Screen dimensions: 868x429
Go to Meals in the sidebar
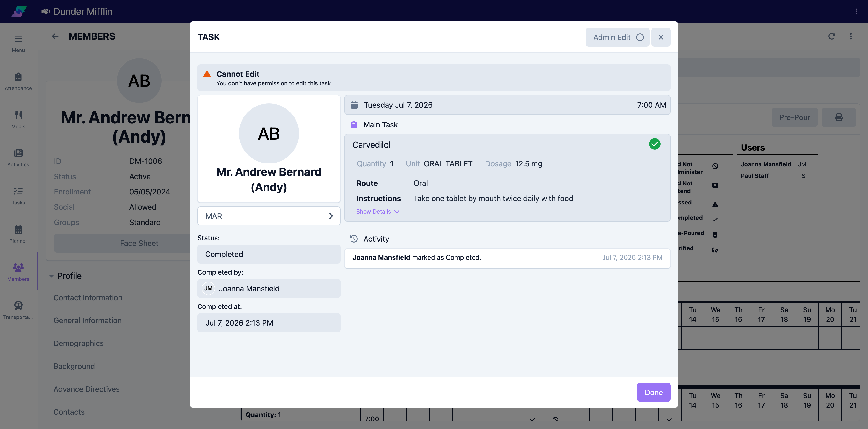coord(18,120)
